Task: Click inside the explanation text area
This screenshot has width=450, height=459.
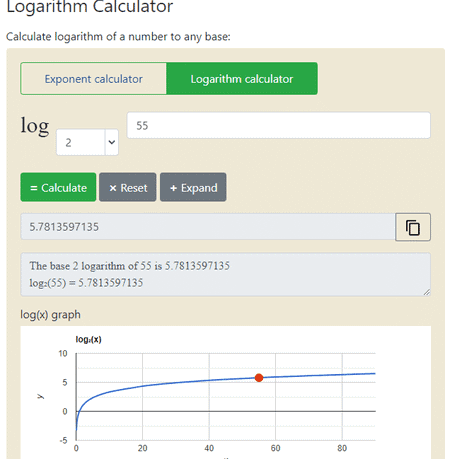Action: [x=226, y=274]
